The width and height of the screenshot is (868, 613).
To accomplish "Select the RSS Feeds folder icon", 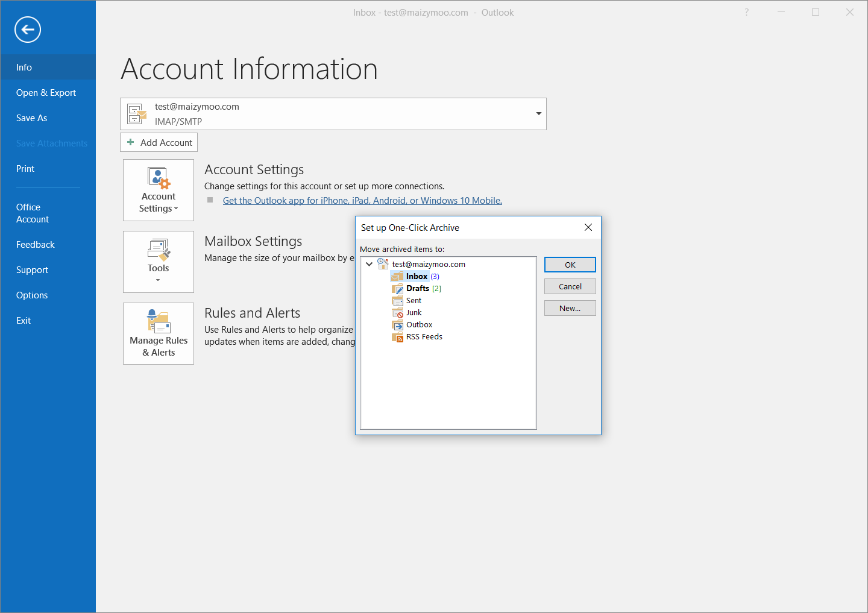I will tap(397, 337).
